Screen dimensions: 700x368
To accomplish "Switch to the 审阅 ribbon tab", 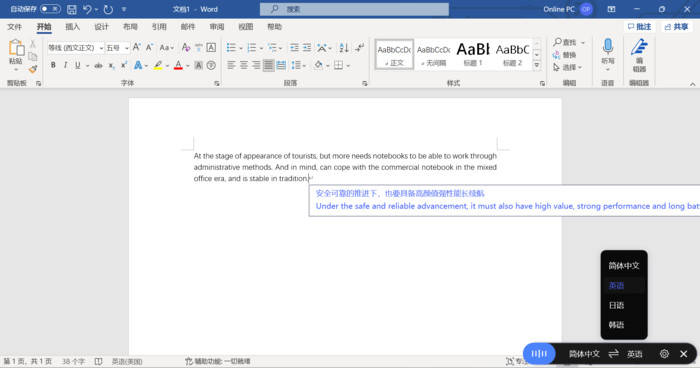I will pyautogui.click(x=217, y=27).
